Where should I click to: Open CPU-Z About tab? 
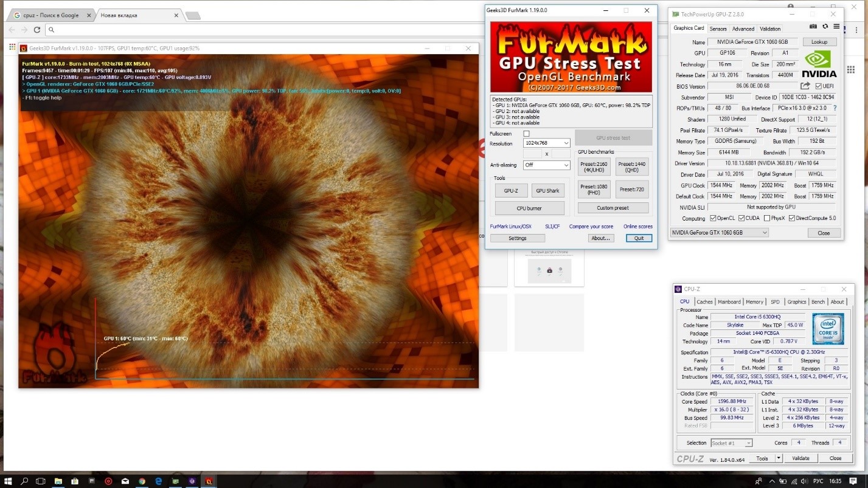point(838,302)
